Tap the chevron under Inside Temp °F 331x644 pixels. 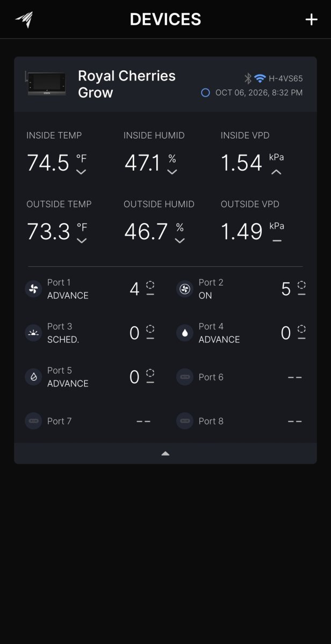pos(81,172)
